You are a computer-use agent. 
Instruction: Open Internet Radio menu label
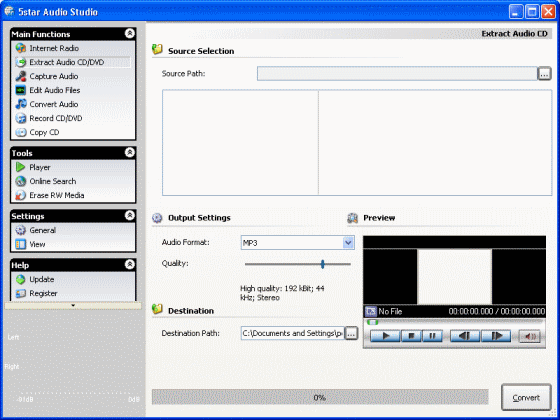[x=54, y=48]
